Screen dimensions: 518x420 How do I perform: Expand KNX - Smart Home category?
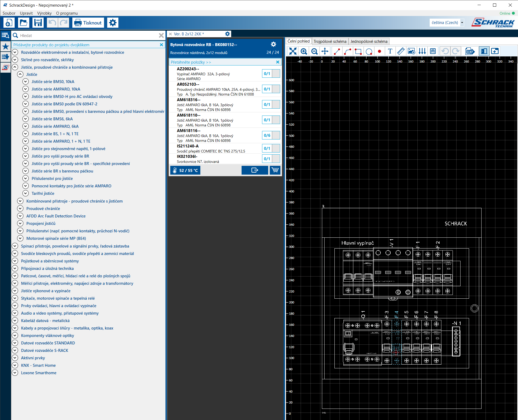(x=15, y=365)
